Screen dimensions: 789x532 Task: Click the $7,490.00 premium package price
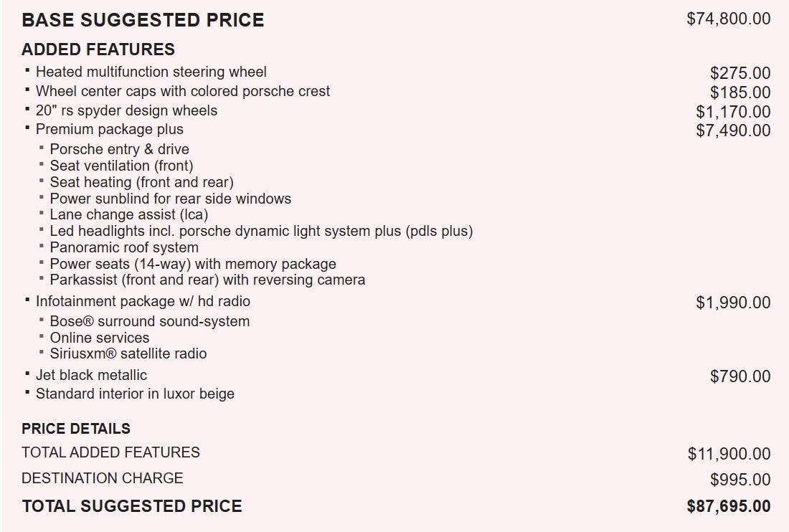[x=733, y=130]
